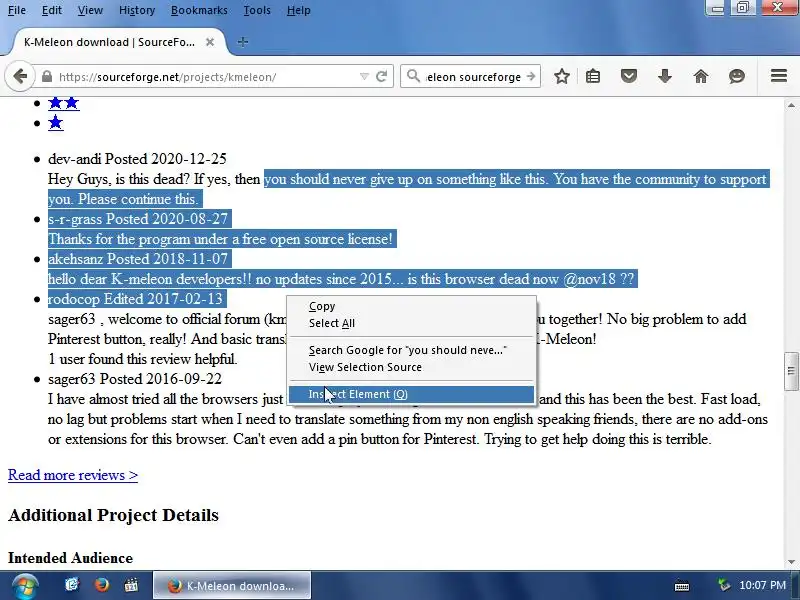Search Google for selected text entry
Image resolution: width=800 pixels, height=600 pixels.
[x=412, y=351]
